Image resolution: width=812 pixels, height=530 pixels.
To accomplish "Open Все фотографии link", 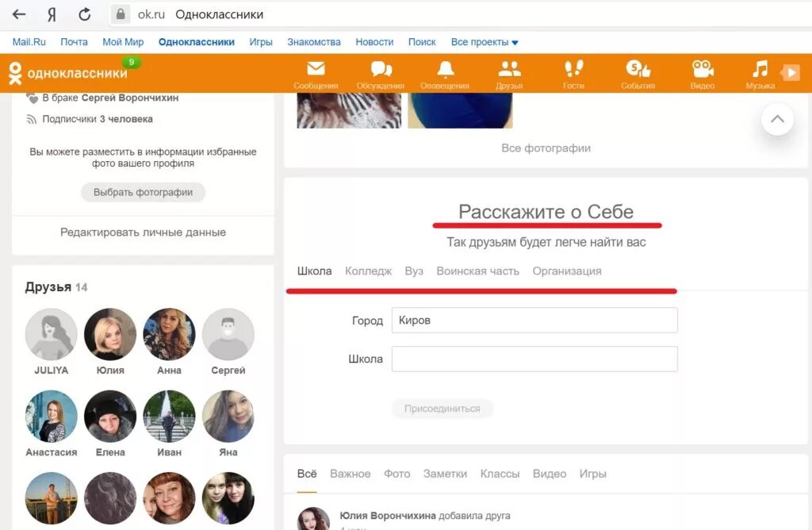I will point(546,148).
